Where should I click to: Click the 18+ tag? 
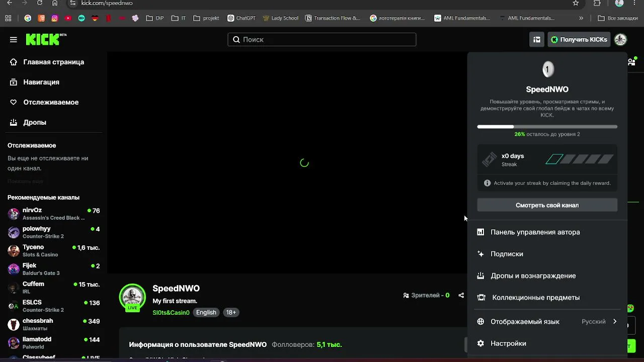pyautogui.click(x=231, y=313)
